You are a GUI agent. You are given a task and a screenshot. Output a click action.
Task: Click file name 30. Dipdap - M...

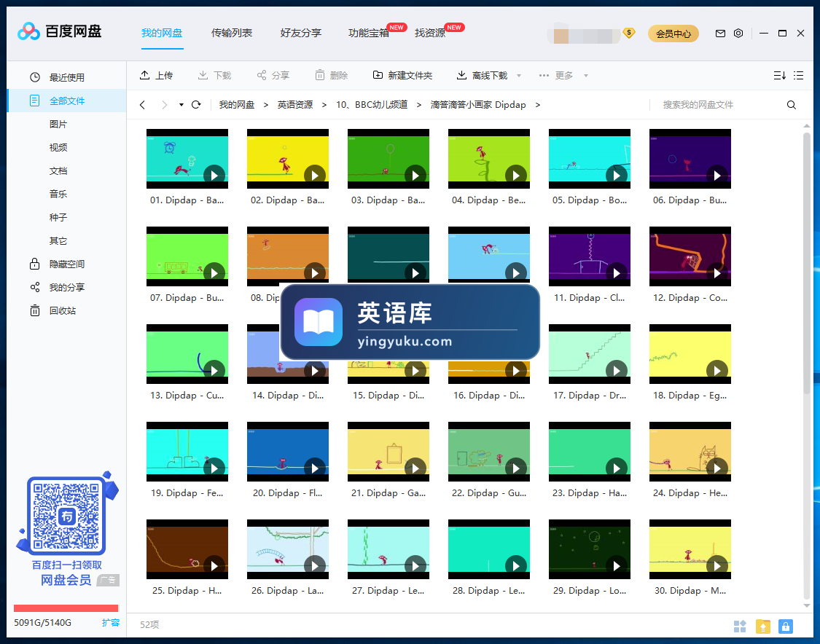point(690,591)
